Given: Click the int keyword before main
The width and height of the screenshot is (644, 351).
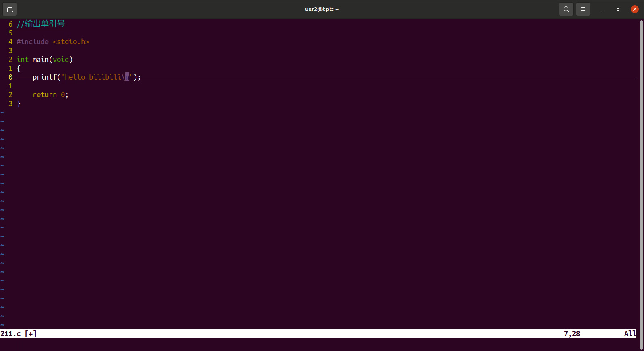Looking at the screenshot, I should [x=23, y=60].
